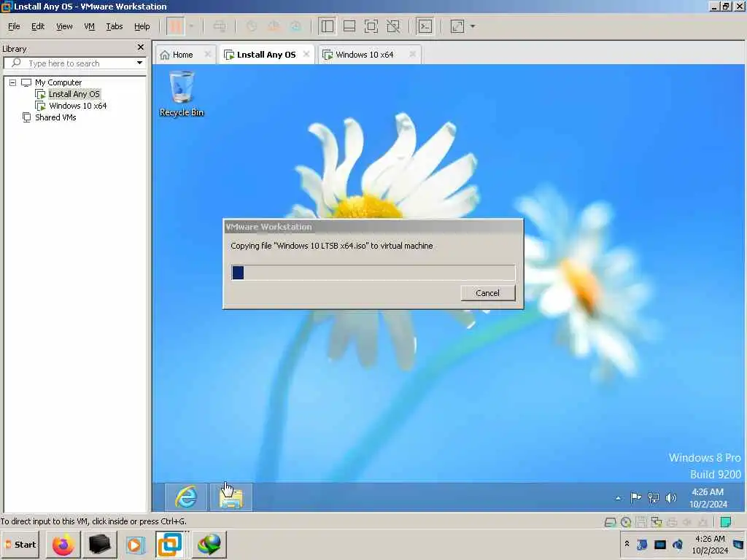This screenshot has height=560, width=747.
Task: Toggle the thumbnail bar view icon
Action: (x=349, y=26)
